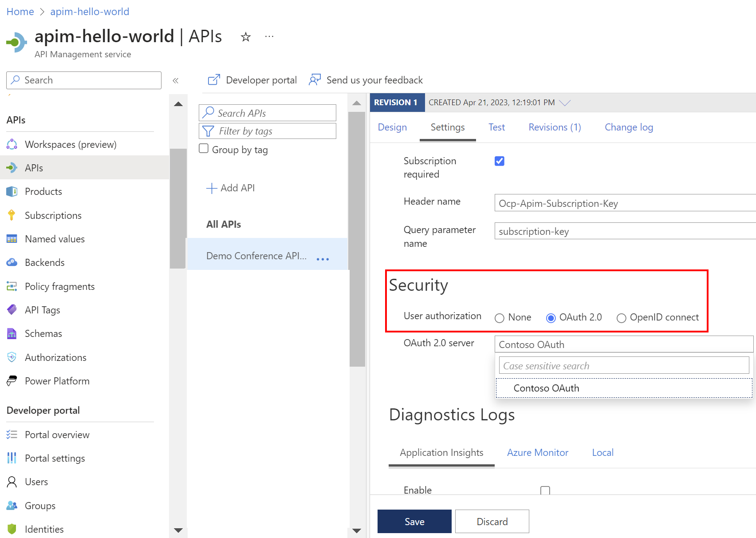
Task: Choose Contoso OAuth from the dropdown list
Action: coord(546,388)
